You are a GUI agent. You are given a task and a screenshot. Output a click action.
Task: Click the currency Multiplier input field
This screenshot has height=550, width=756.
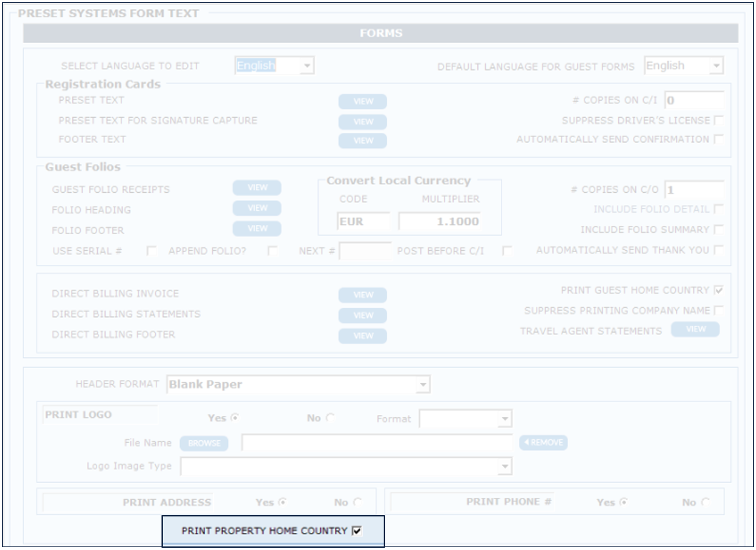(x=439, y=222)
